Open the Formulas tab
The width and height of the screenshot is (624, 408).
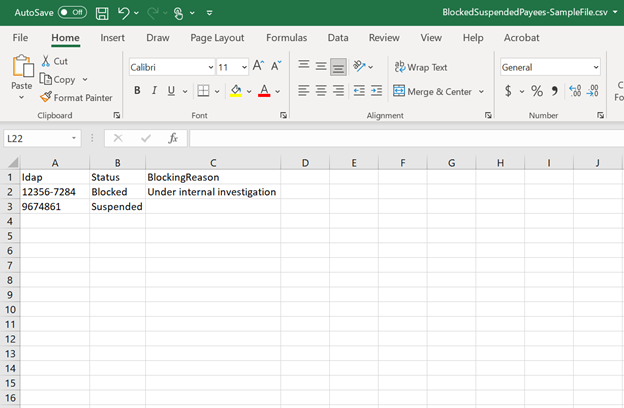click(287, 38)
